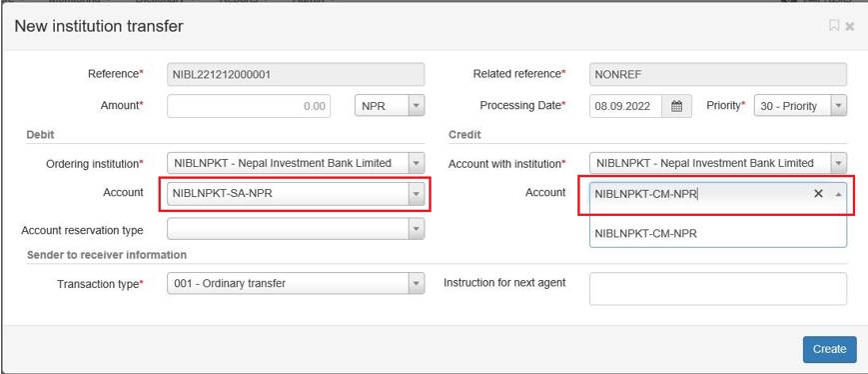Open the NPR currency dropdown

click(390, 106)
